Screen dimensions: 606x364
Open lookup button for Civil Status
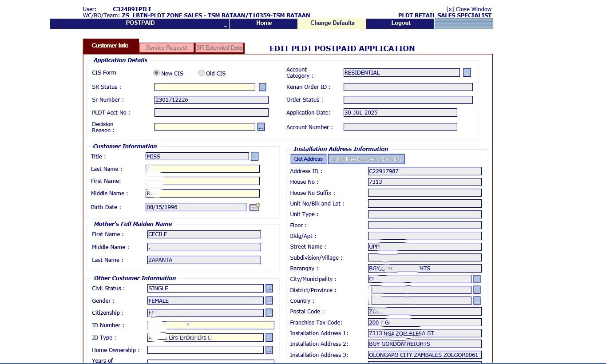[x=269, y=288]
